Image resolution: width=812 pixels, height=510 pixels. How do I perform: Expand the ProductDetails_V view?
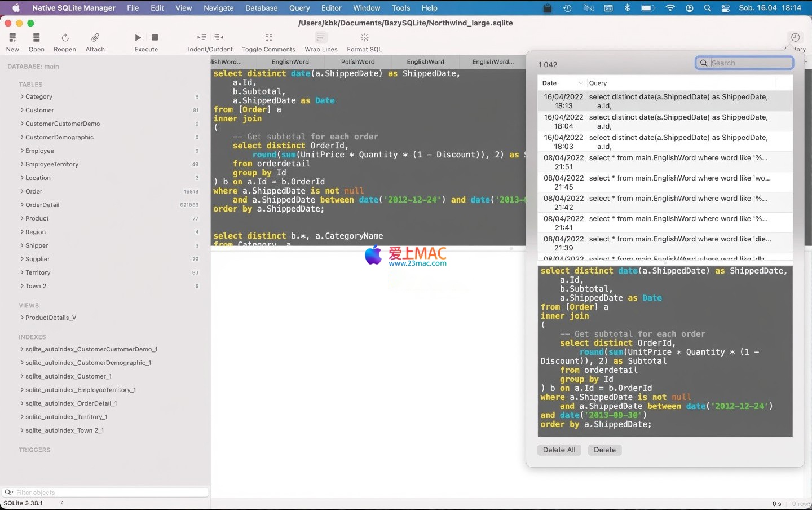[22, 318]
